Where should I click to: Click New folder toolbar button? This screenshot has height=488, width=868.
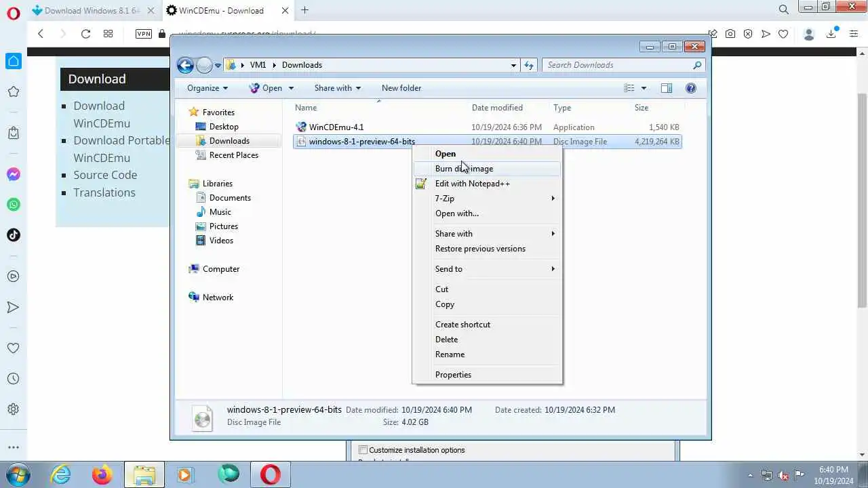401,88
